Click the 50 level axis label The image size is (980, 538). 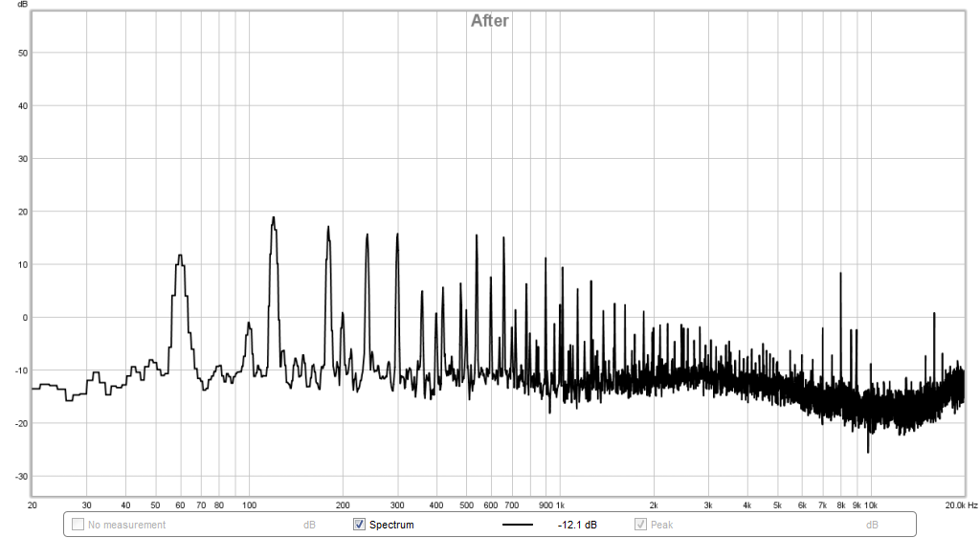tap(23, 53)
